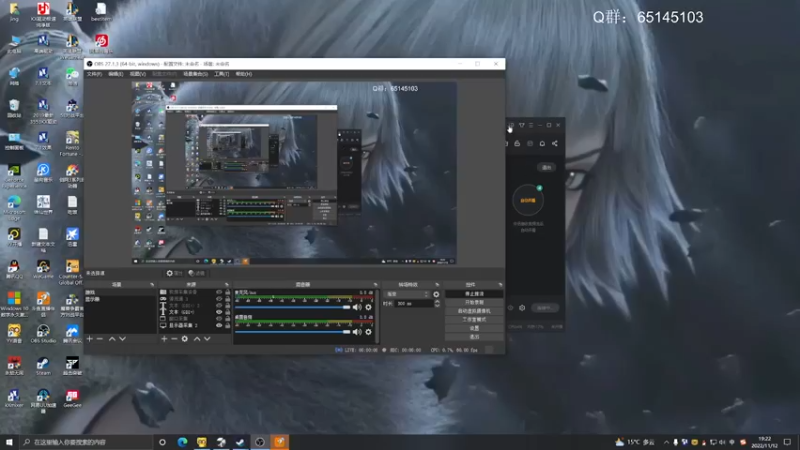Click 开始录制 button in Controls

tap(474, 303)
